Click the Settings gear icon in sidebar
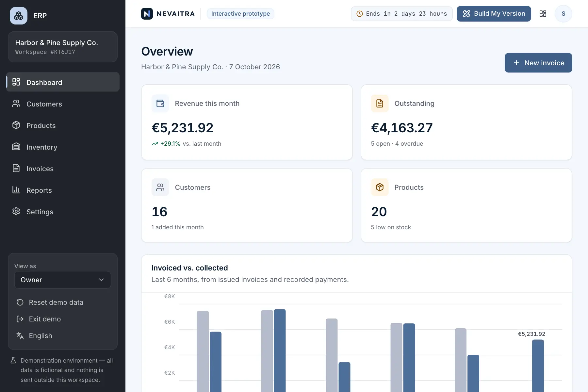588x392 pixels. [x=16, y=211]
